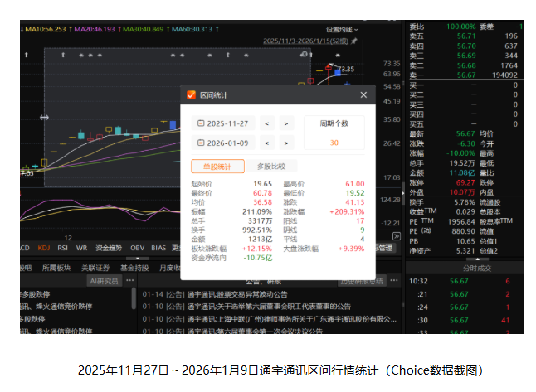Select the RSI indicator

coord(64,248)
